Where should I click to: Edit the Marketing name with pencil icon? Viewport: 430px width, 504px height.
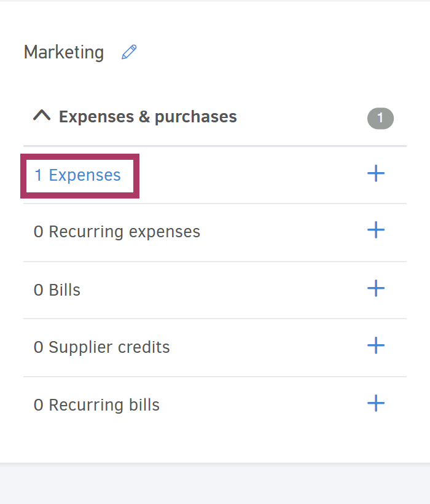coord(129,52)
